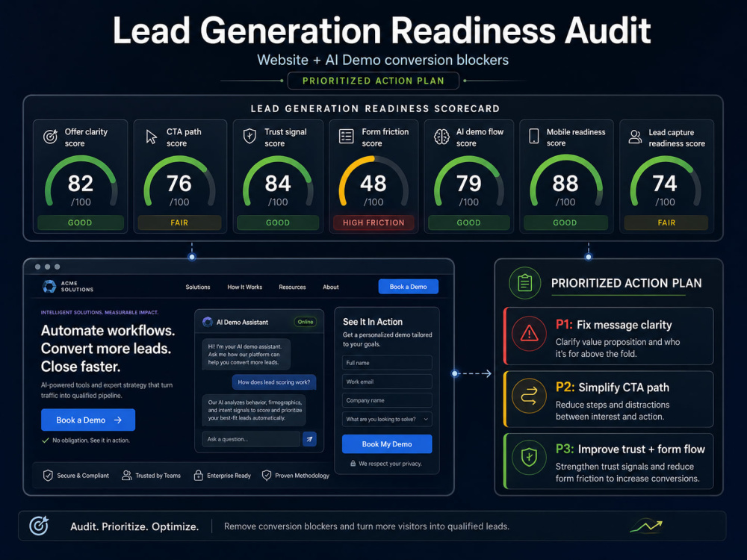Open the How It Works nav item

(x=245, y=287)
